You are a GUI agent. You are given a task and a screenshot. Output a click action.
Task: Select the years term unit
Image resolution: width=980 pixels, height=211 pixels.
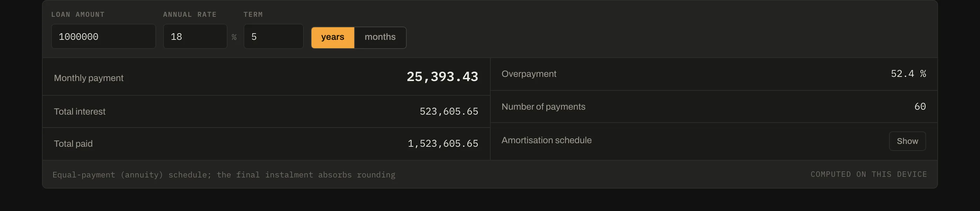tap(332, 37)
